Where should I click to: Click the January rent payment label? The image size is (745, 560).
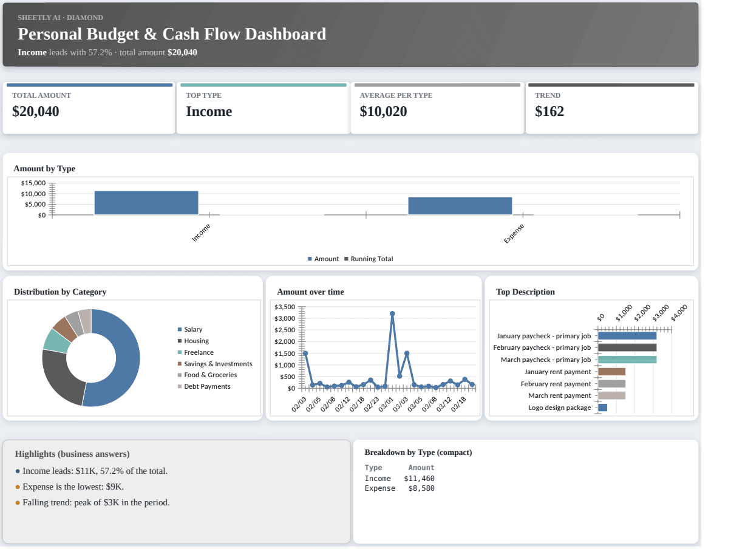click(x=557, y=372)
